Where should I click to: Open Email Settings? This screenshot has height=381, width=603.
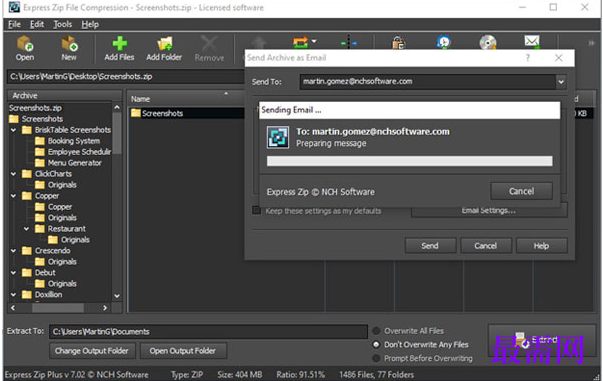click(489, 210)
